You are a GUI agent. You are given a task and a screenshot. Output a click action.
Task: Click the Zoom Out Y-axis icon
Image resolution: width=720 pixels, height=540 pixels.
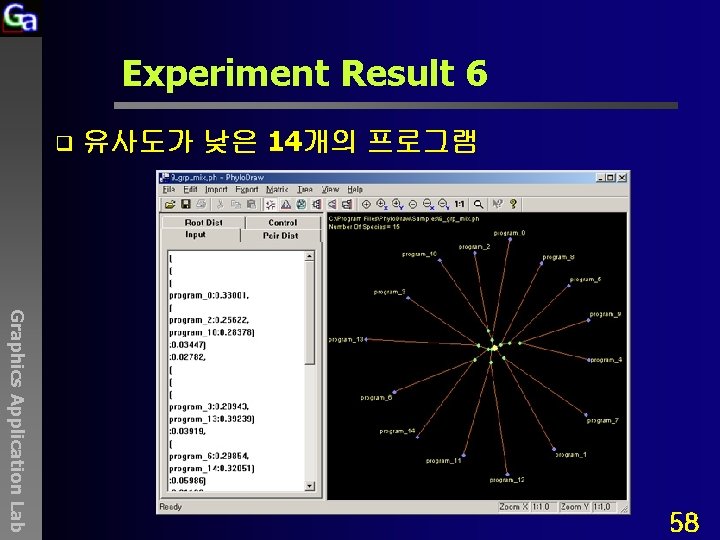tap(443, 204)
